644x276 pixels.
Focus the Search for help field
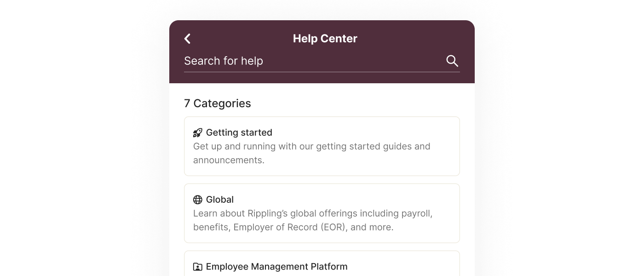313,61
